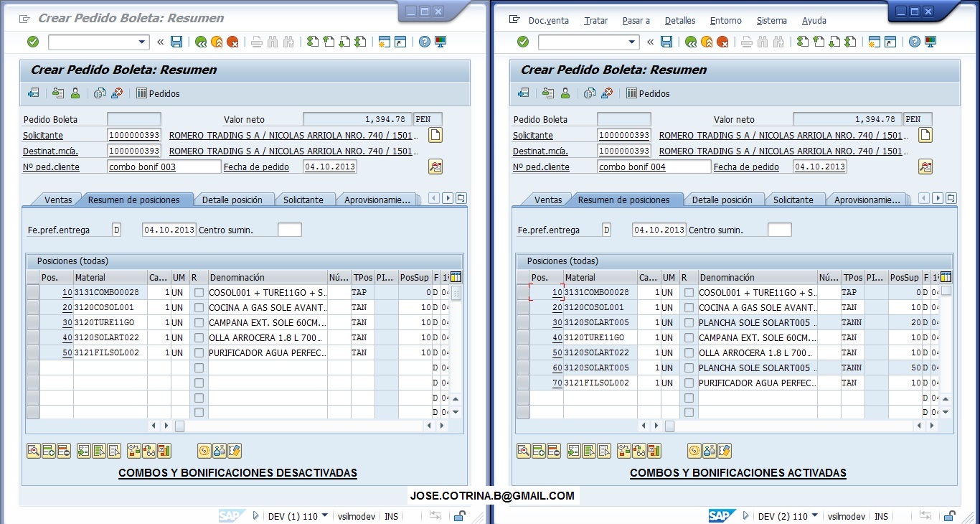Toggle the R checkbox for position 70 PURIFICADOR AGUA in the right window
This screenshot has height=524, width=980.
[689, 383]
